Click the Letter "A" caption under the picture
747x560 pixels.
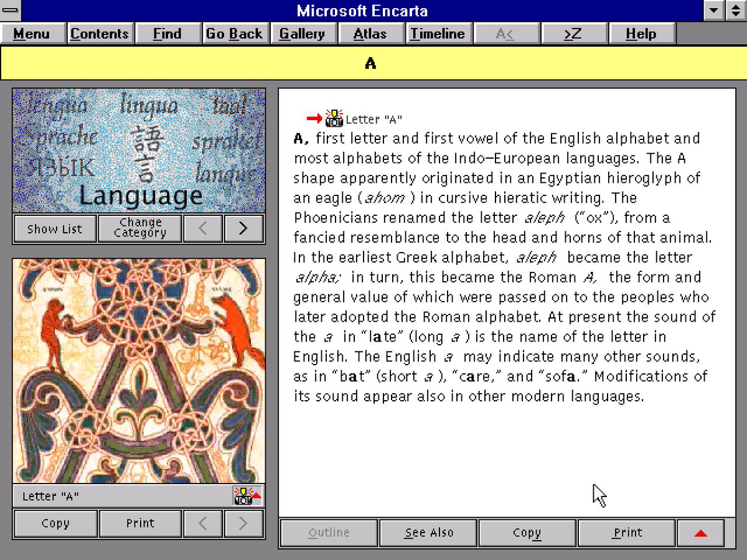click(51, 497)
